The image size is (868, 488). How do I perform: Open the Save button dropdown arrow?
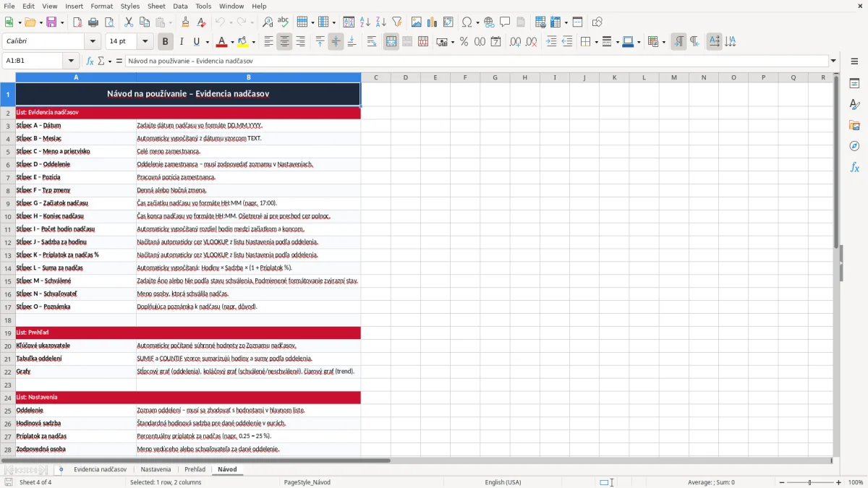coord(61,22)
